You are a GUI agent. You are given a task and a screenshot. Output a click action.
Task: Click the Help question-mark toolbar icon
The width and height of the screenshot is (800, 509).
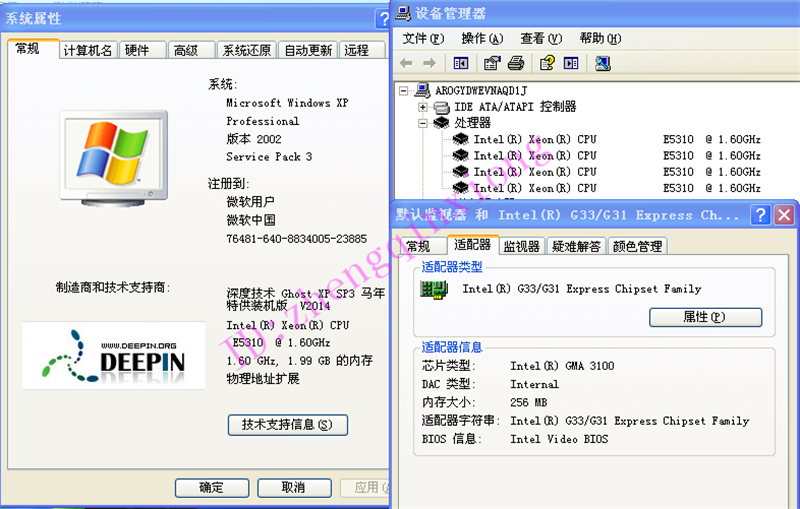(x=547, y=63)
